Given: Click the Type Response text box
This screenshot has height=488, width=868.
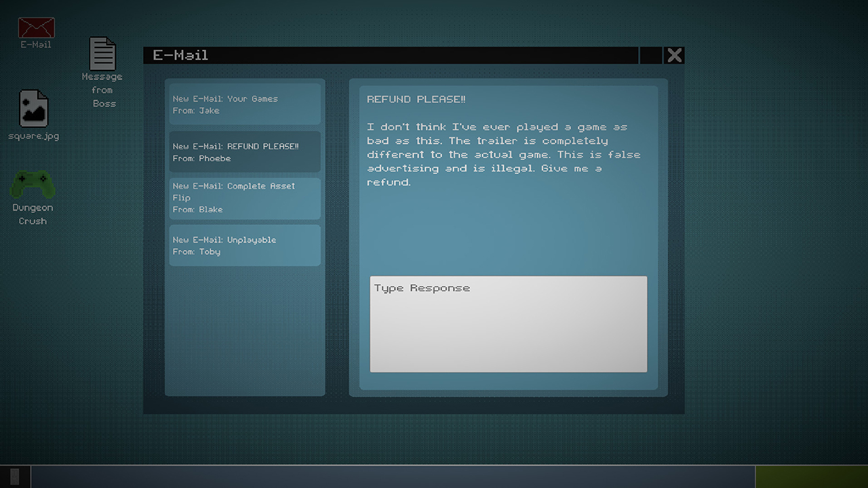Looking at the screenshot, I should [508, 324].
